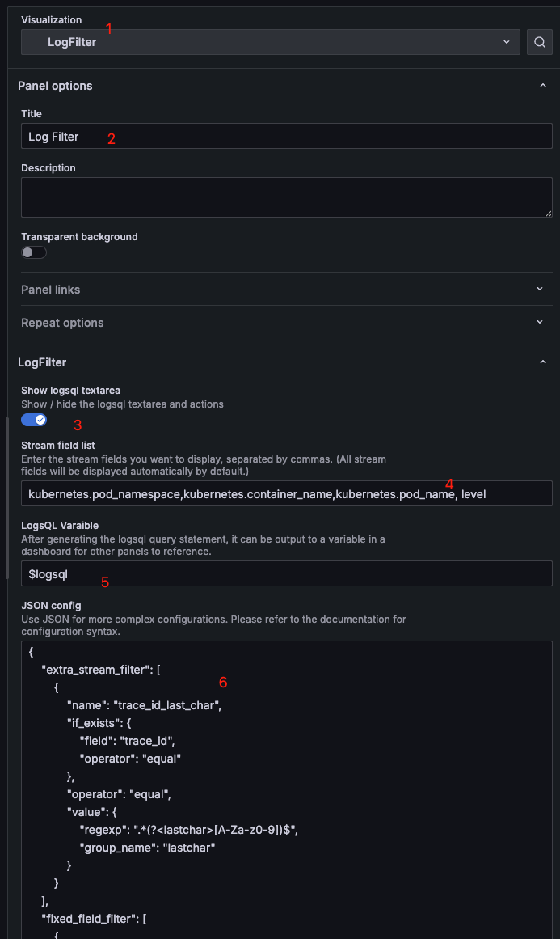
Task: Collapse the Panel options section header
Action: pos(56,86)
